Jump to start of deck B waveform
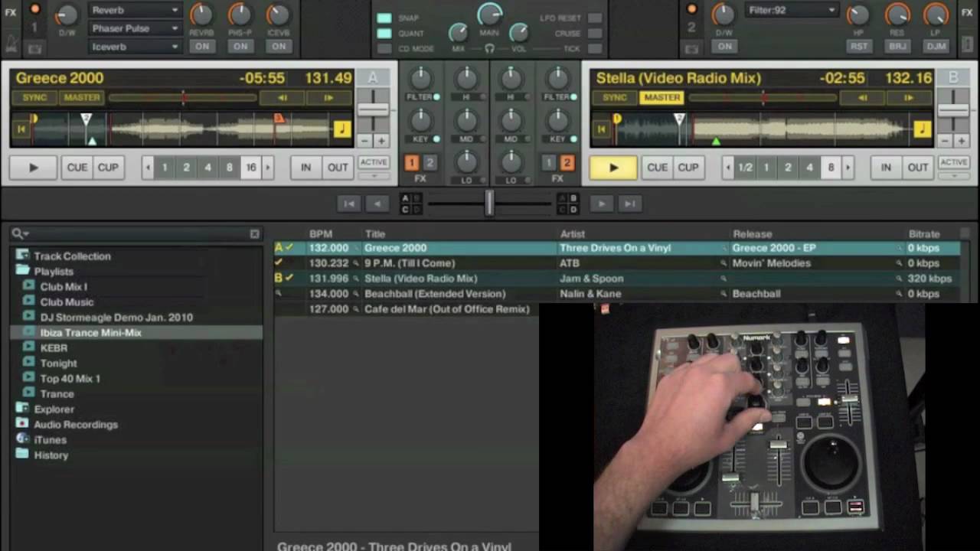Viewport: 980px width, 551px height. coord(602,129)
